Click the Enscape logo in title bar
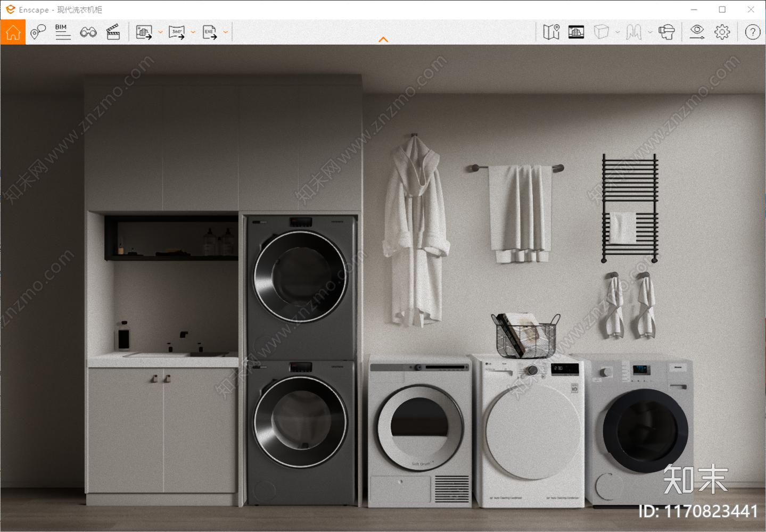The image size is (766, 532). pyautogui.click(x=10, y=10)
